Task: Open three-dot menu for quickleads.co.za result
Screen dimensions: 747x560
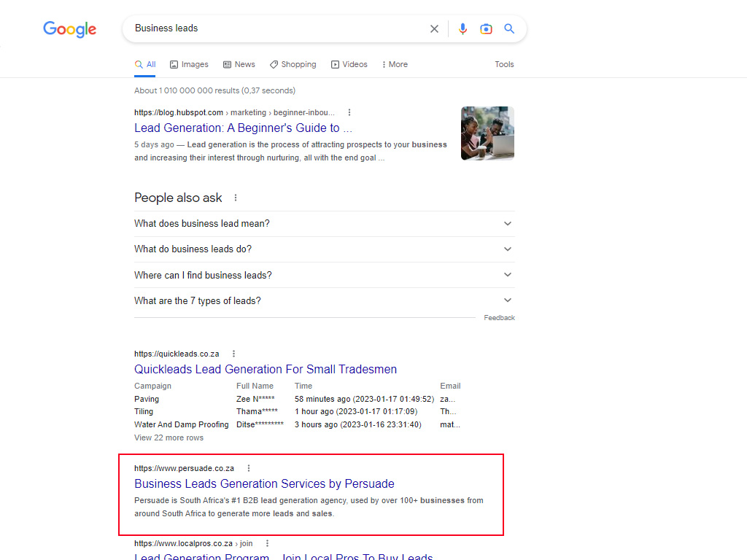Action: (233, 354)
